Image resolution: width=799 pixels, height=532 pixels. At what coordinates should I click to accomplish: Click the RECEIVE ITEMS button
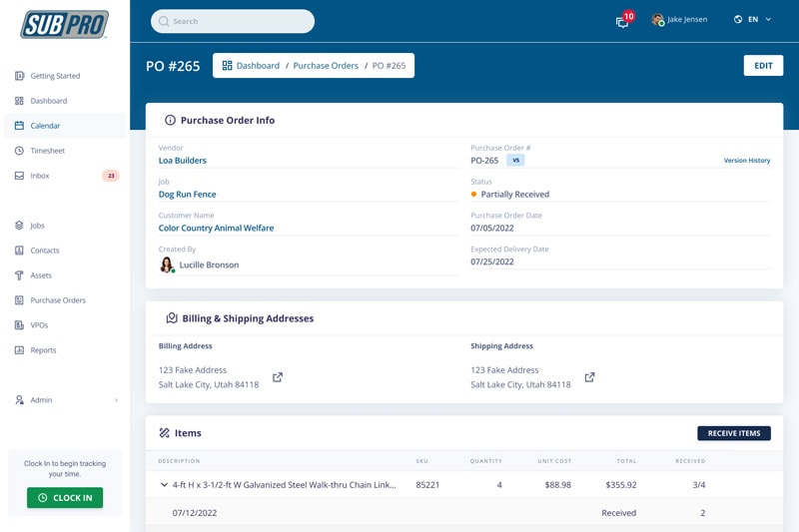coord(733,433)
